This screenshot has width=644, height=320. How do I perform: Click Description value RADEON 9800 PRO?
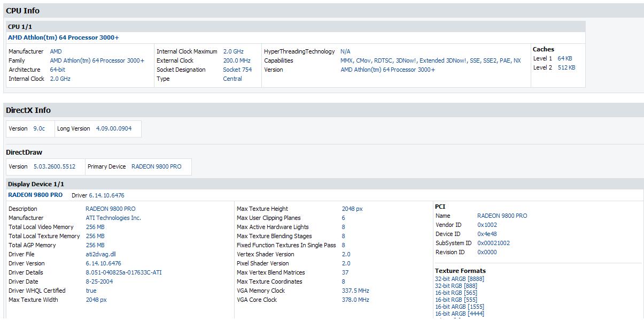tap(111, 209)
